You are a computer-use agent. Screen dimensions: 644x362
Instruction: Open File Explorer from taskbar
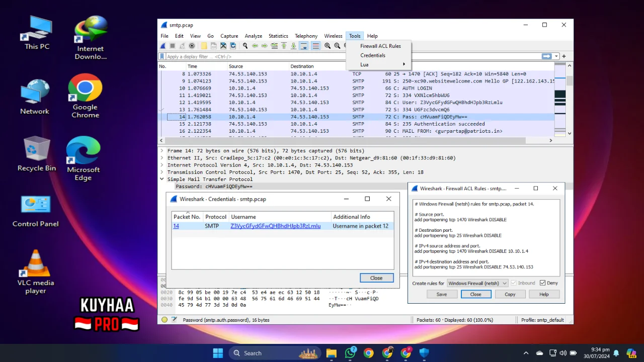(x=331, y=353)
